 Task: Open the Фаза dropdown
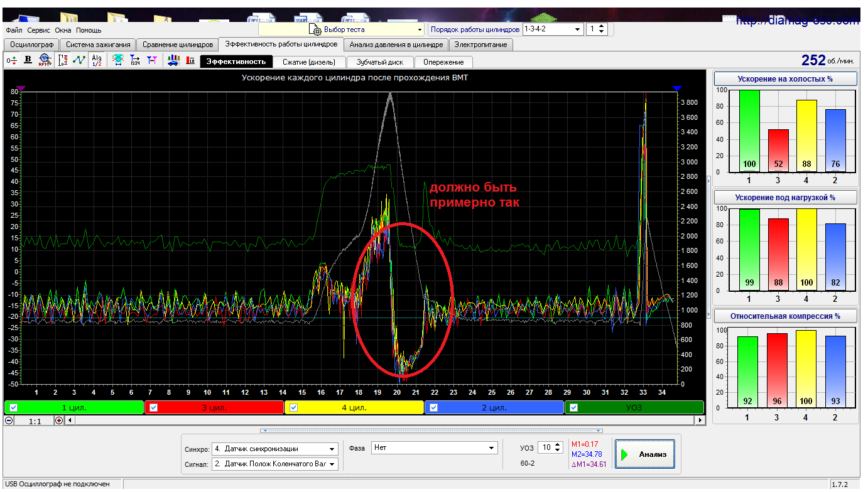pos(434,448)
